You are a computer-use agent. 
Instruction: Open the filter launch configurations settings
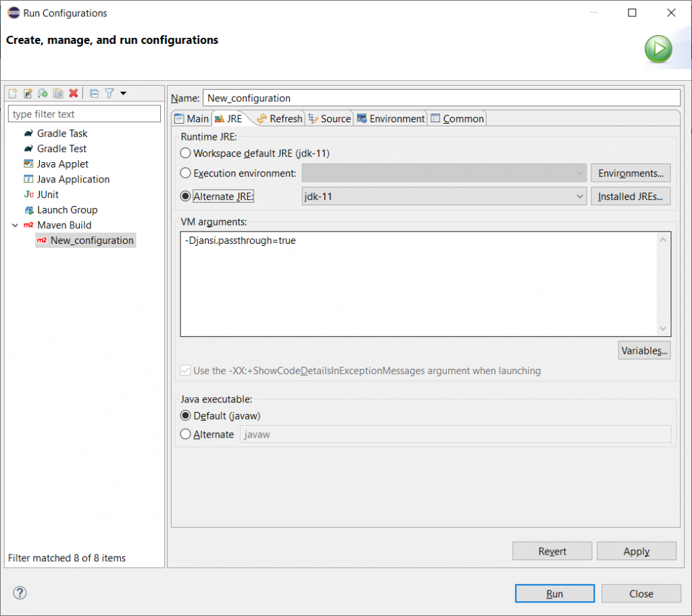[x=109, y=93]
